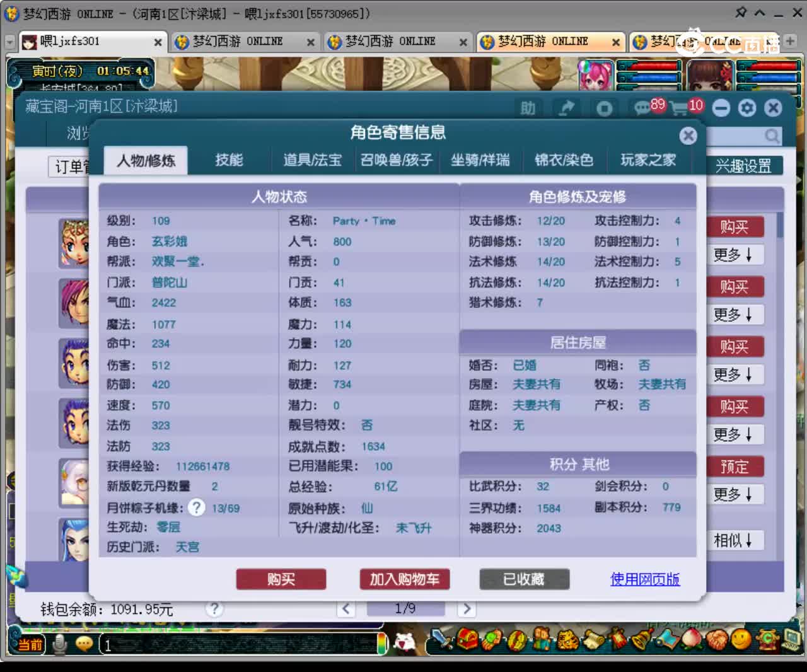Open the 锦衣/染色 tab
807x672 pixels.
point(564,160)
